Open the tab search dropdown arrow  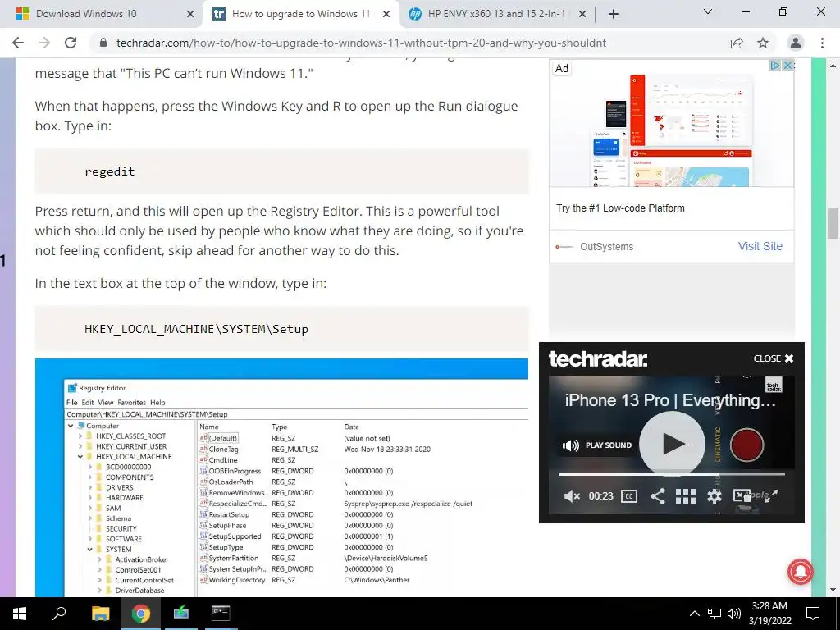coord(708,11)
